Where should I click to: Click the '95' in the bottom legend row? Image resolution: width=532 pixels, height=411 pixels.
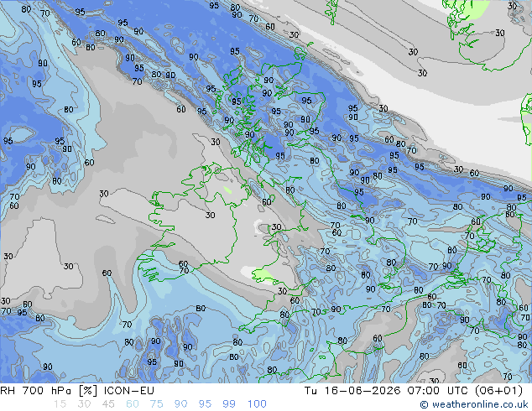[205, 404]
